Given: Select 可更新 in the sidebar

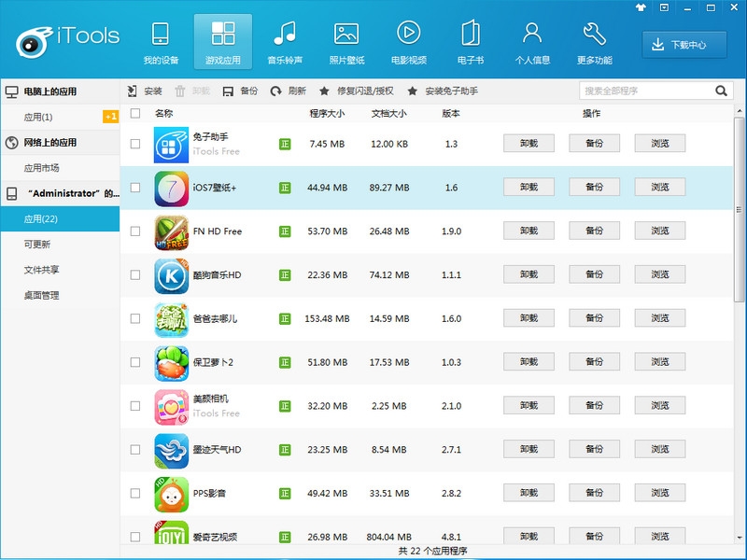Looking at the screenshot, I should 37,245.
